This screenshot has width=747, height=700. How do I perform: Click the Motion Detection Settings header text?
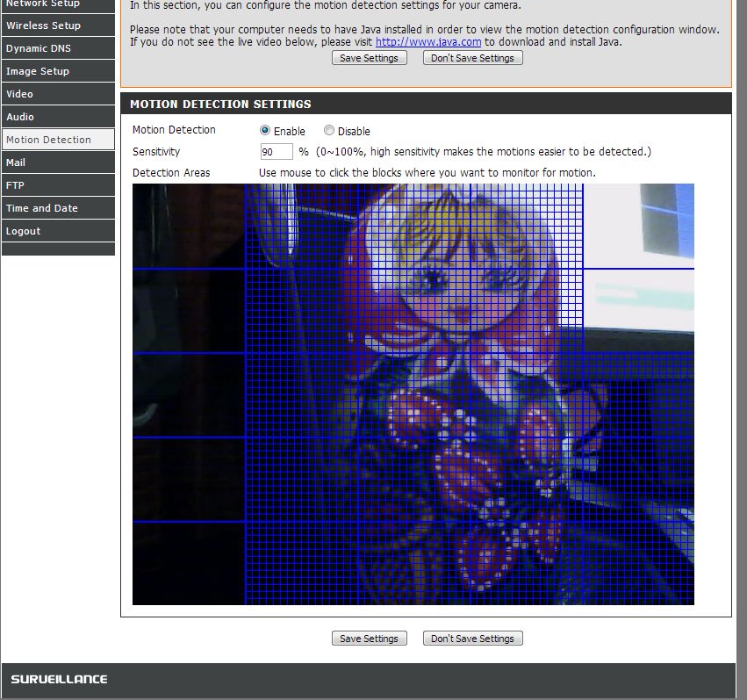point(220,104)
